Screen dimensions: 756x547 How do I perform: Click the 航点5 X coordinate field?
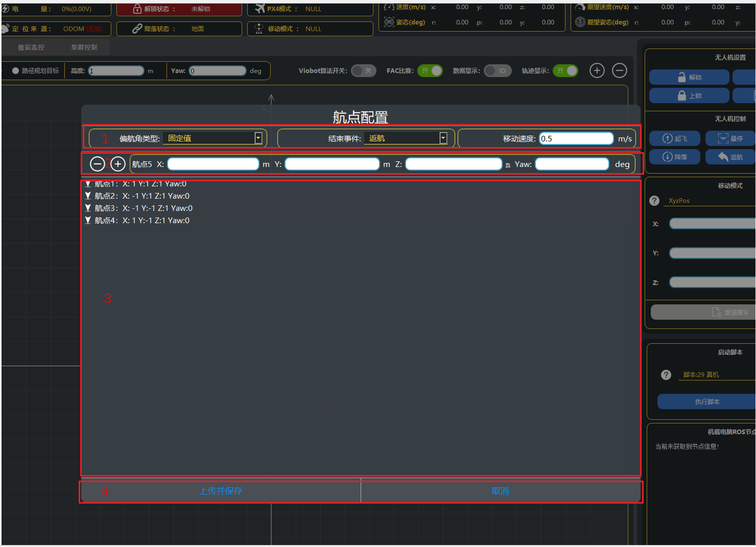[x=213, y=164]
